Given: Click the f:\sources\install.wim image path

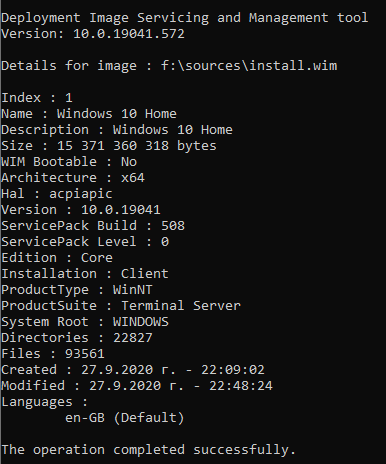Looking at the screenshot, I should (x=249, y=66).
